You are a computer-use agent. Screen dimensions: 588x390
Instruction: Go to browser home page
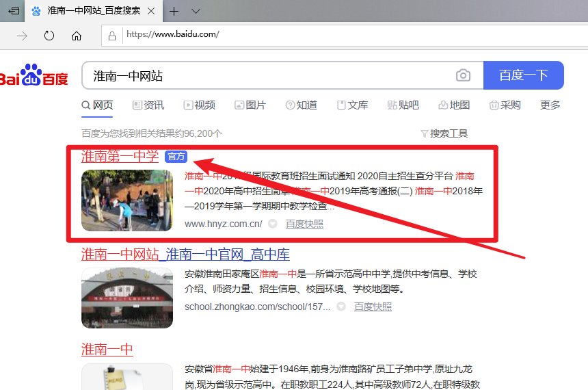click(77, 36)
